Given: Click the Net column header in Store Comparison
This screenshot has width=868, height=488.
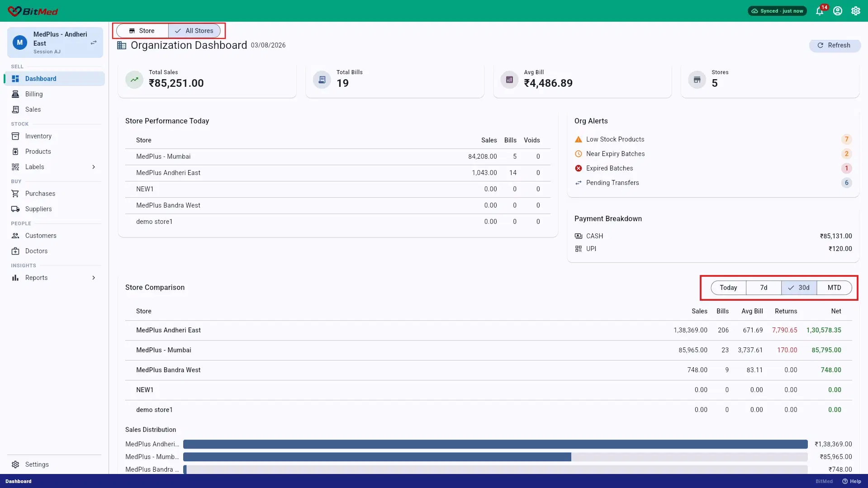Looking at the screenshot, I should (x=836, y=311).
